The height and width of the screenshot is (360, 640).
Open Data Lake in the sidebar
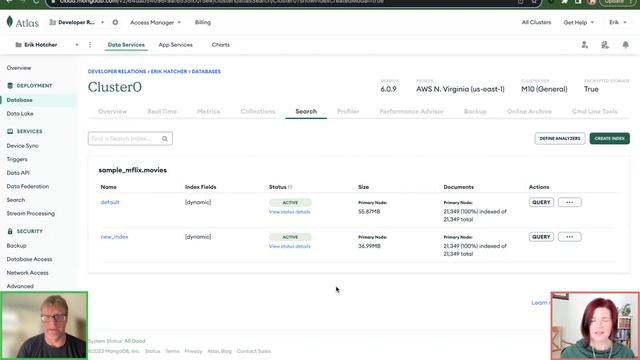pos(20,114)
